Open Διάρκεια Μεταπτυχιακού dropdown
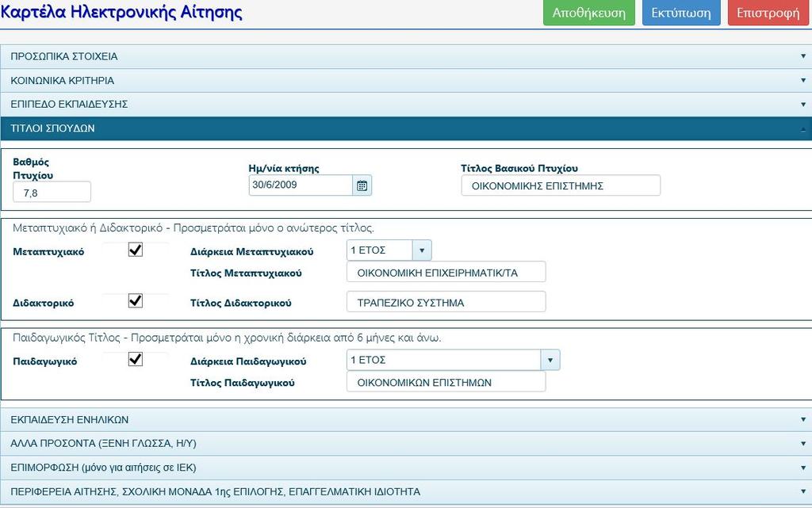The width and height of the screenshot is (812, 508). pos(389,250)
